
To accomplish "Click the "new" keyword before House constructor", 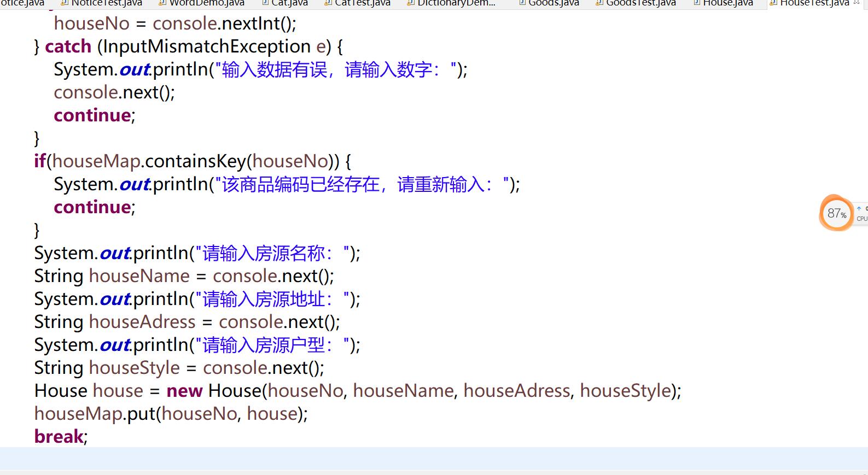I will [x=185, y=391].
